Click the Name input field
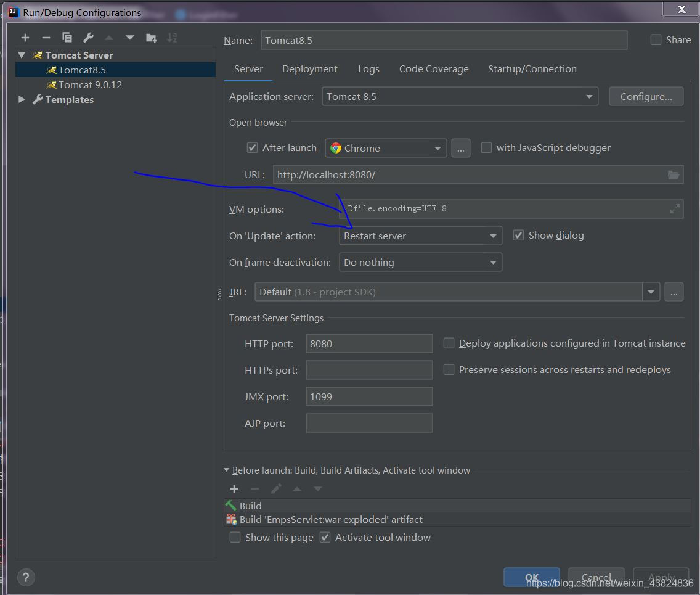The height and width of the screenshot is (595, 700). (x=444, y=40)
